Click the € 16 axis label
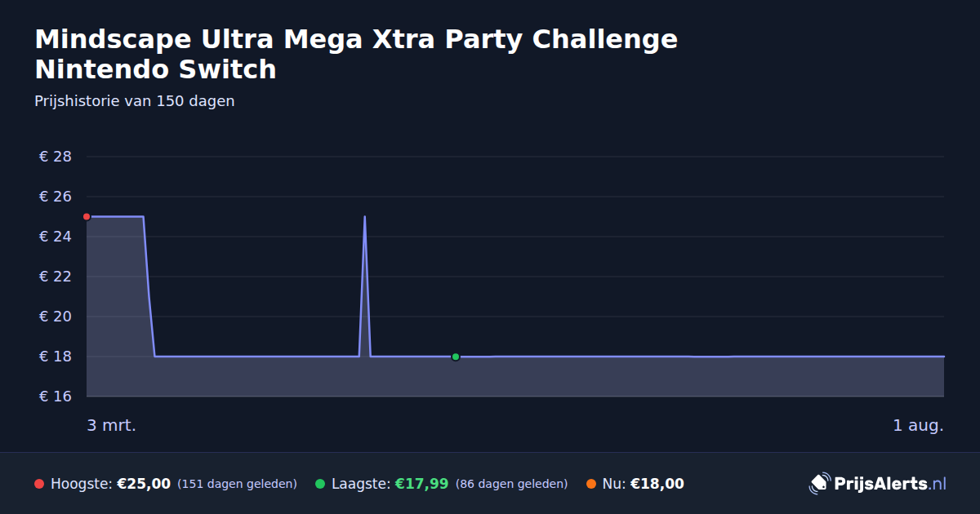The width and height of the screenshot is (980, 514). tap(56, 397)
